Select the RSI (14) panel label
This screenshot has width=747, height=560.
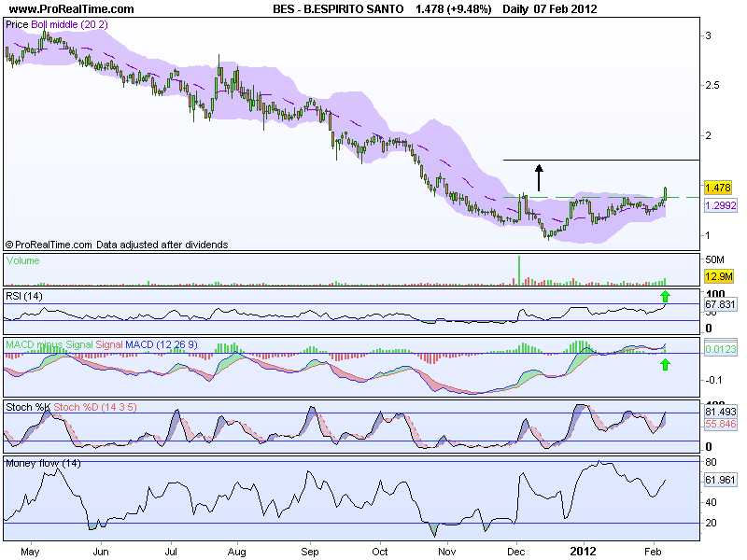point(24,296)
